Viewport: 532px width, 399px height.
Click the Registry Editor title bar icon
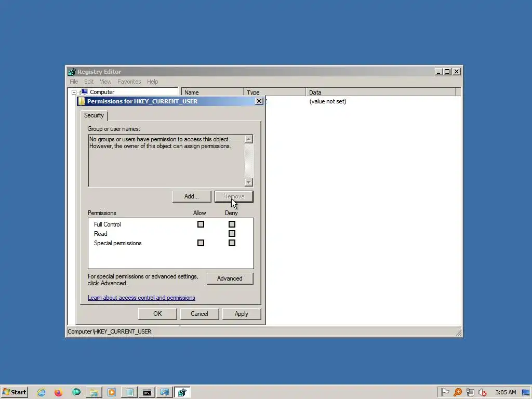pos(72,72)
